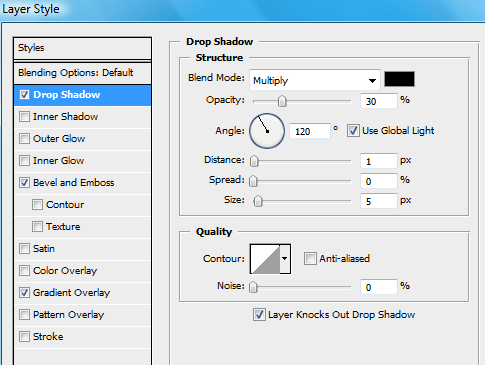Screen dimensions: 485x365
Task: Open the Gradient Overlay style row
Action: pyautogui.click(x=82, y=293)
